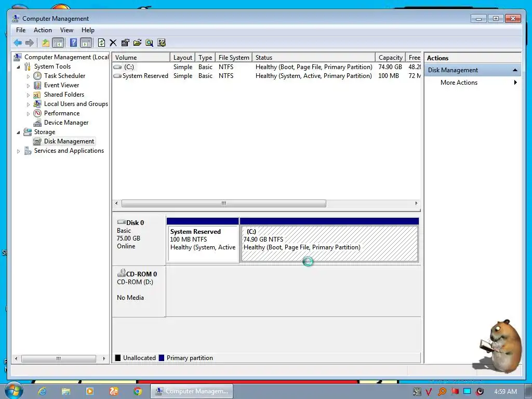
Task: Expand the Performance node arrow
Action: pyautogui.click(x=29, y=114)
